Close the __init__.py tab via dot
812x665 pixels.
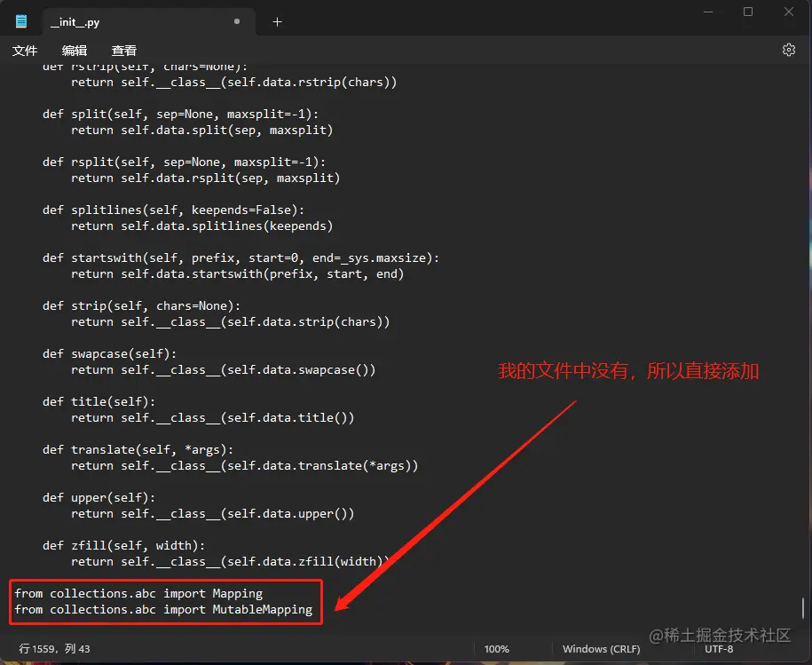point(237,21)
